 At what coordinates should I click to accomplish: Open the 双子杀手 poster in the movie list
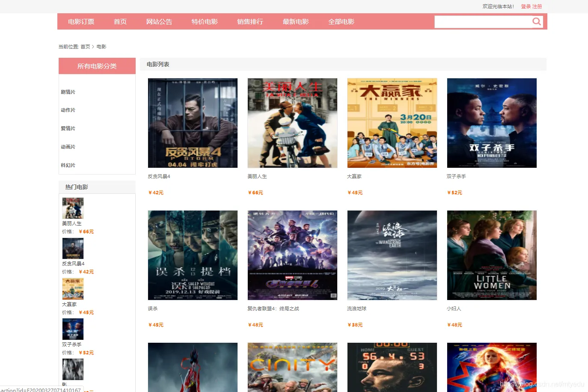tap(492, 123)
